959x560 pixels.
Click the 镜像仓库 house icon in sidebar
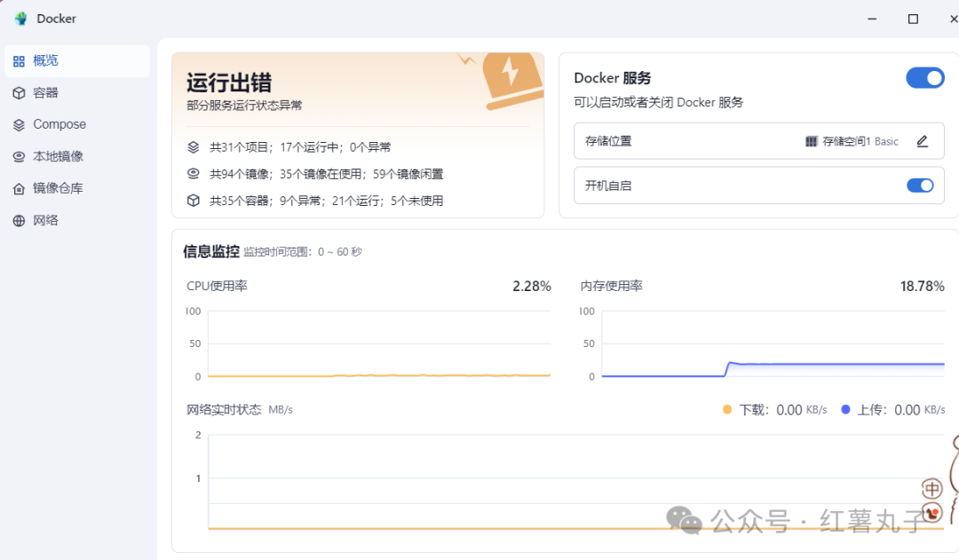pos(19,189)
